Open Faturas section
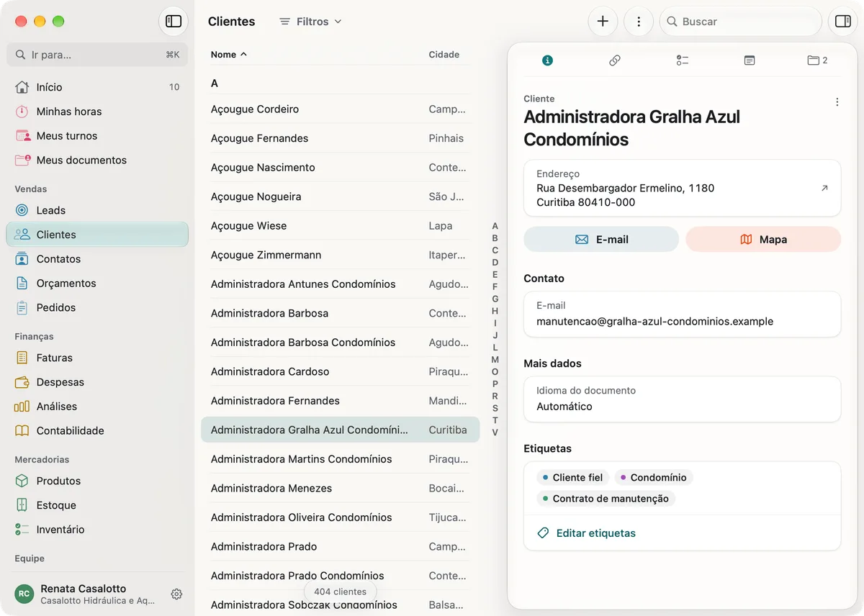The height and width of the screenshot is (616, 864). 97,358
